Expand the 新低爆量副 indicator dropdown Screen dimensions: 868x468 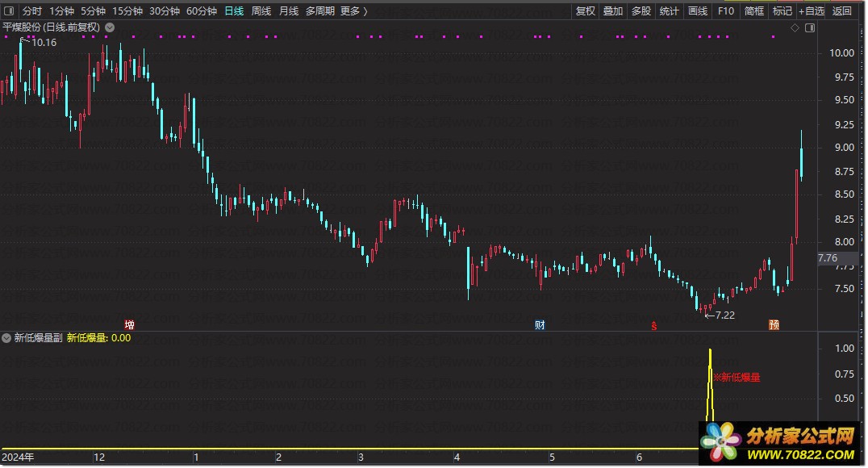[x=6, y=338]
